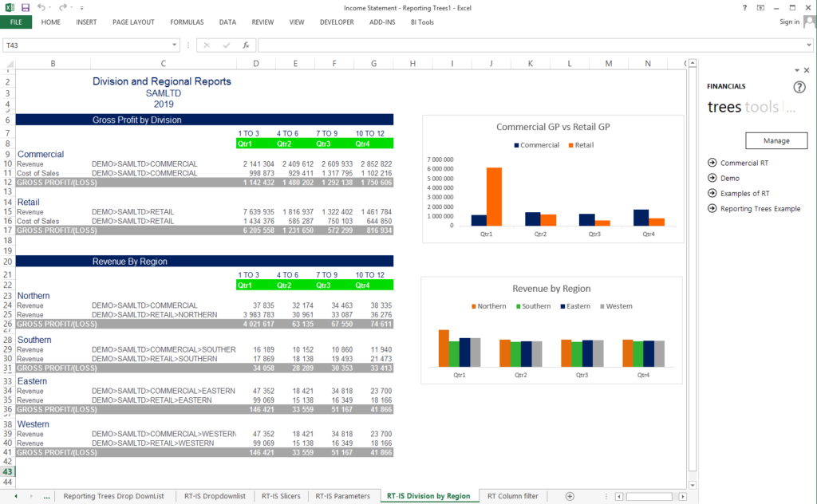Click the right arrow on the horizontal scrollbar
The image size is (817, 504).
[685, 495]
